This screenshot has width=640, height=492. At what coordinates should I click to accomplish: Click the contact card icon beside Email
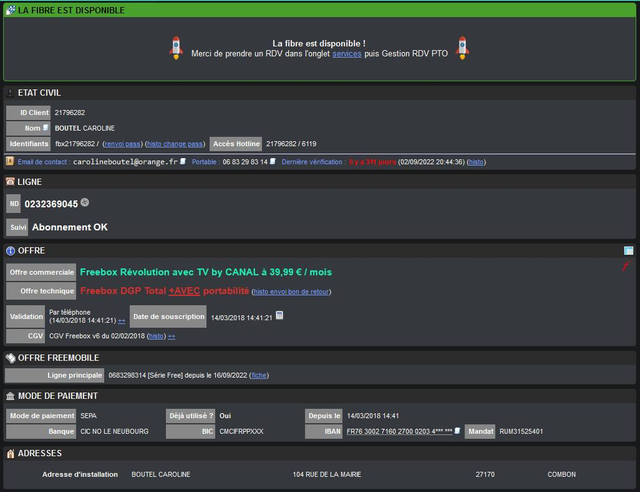pos(10,161)
